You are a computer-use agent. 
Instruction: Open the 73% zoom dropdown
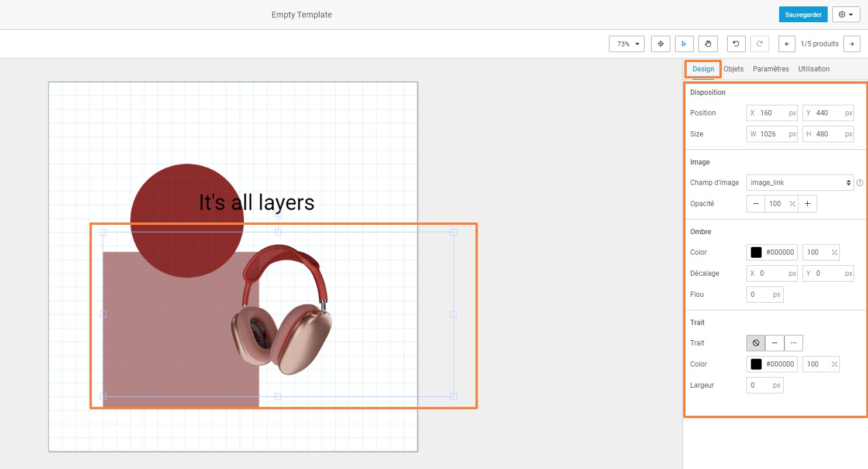pos(626,44)
